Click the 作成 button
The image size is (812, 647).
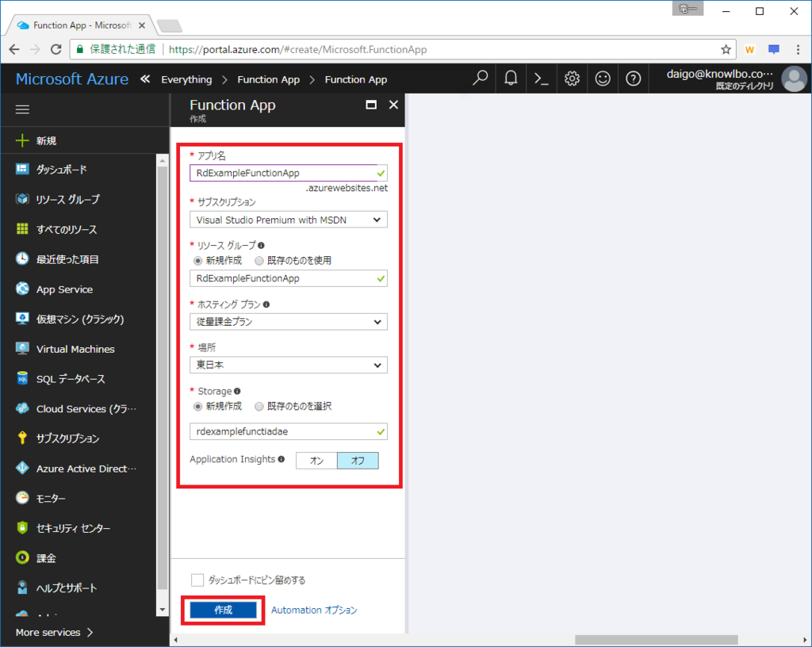click(222, 610)
